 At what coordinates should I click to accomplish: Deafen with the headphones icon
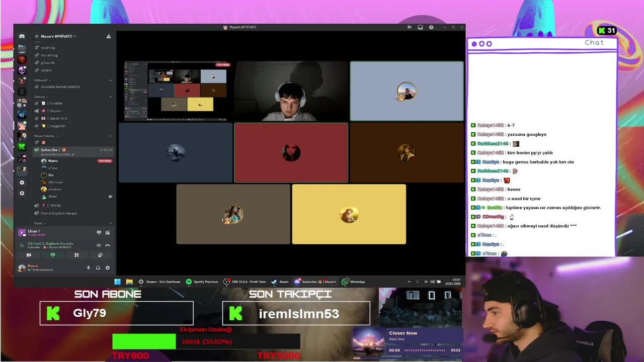pyautogui.click(x=98, y=268)
